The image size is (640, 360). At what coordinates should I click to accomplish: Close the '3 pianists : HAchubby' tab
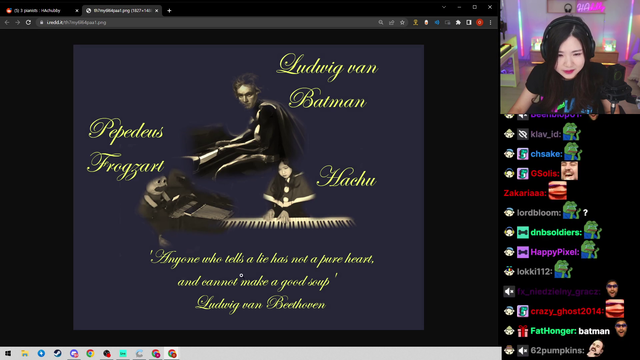[x=77, y=11]
